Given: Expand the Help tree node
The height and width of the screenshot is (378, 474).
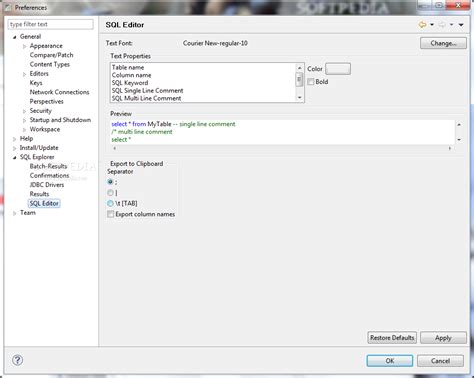Looking at the screenshot, I should click(14, 139).
